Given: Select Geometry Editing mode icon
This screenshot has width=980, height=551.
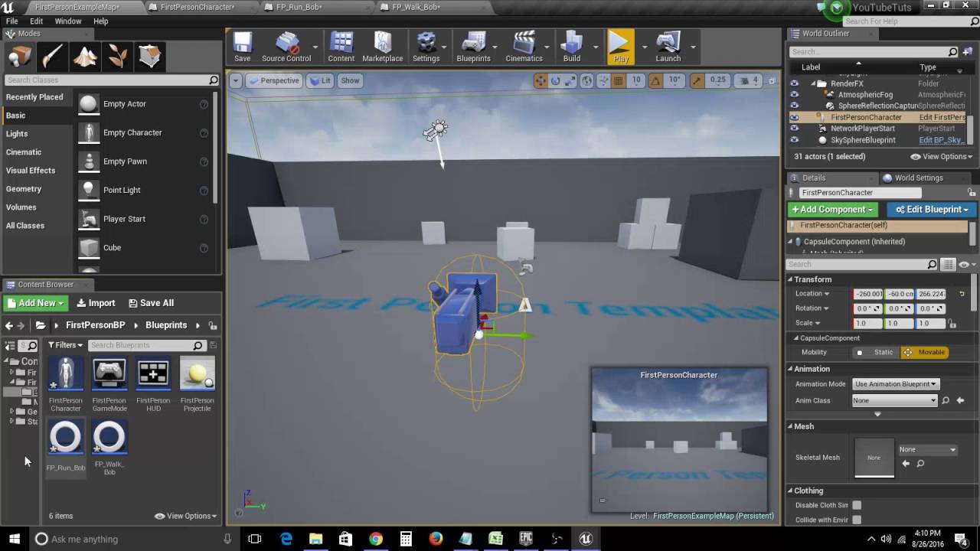Looking at the screenshot, I should pyautogui.click(x=150, y=57).
